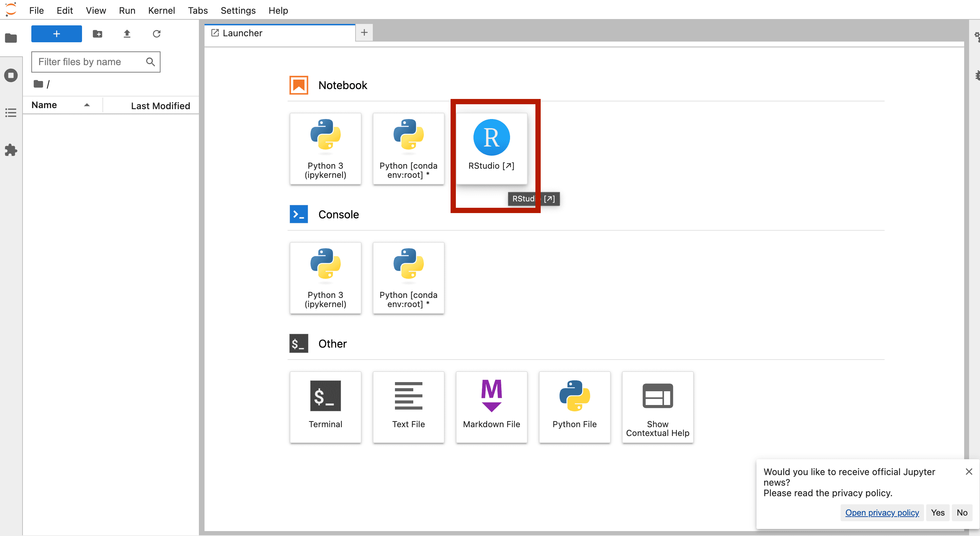Click filter files by name input
Image resolution: width=980 pixels, height=536 pixels.
pyautogui.click(x=96, y=61)
